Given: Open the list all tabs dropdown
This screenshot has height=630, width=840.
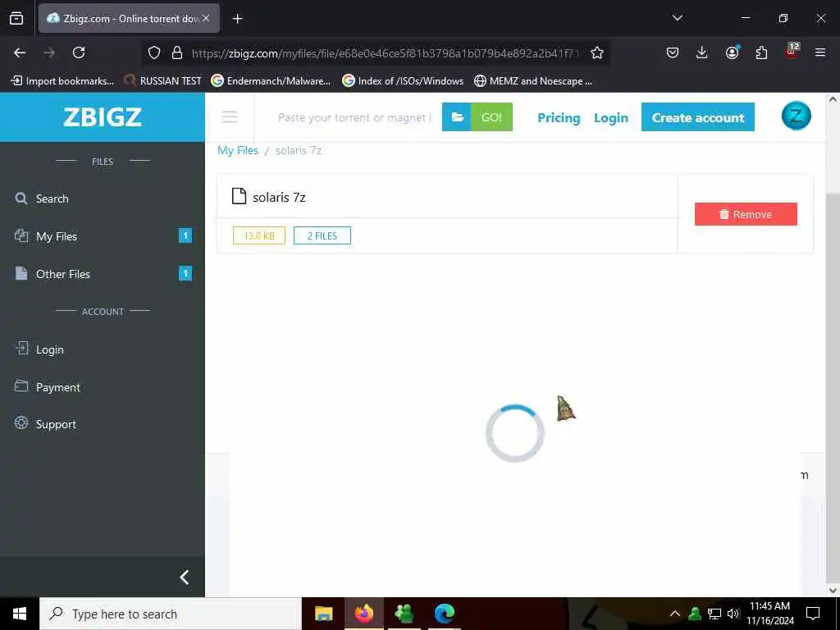Looking at the screenshot, I should coord(677,18).
